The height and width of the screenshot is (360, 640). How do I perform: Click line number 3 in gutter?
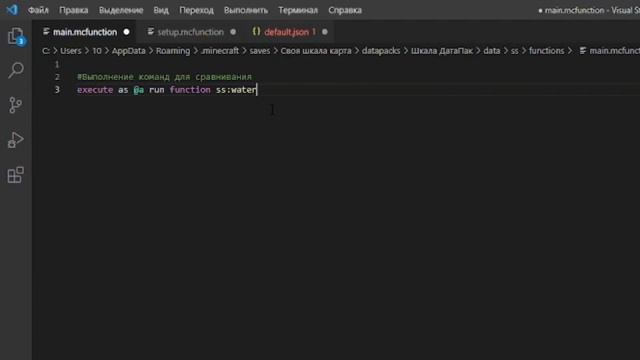[57, 89]
